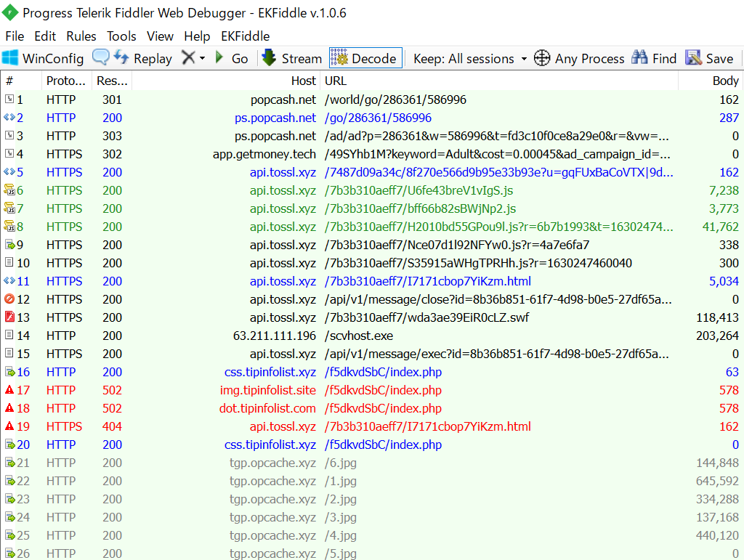
Task: Toggle Stream mode in toolbar
Action: tap(292, 58)
